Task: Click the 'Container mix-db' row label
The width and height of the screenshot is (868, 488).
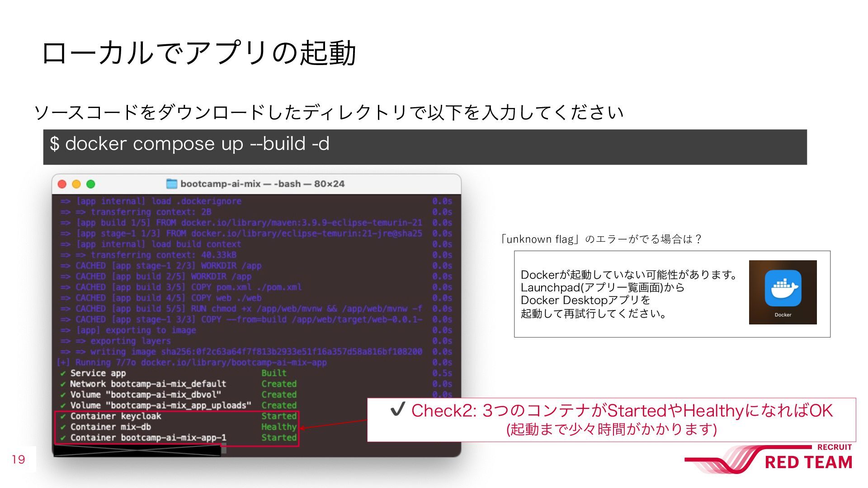Action: tap(111, 427)
